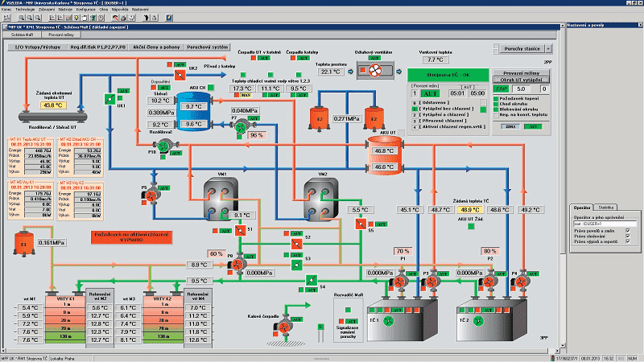
Task: Select heat pump TČ 2 fan icon
Action: tap(478, 321)
